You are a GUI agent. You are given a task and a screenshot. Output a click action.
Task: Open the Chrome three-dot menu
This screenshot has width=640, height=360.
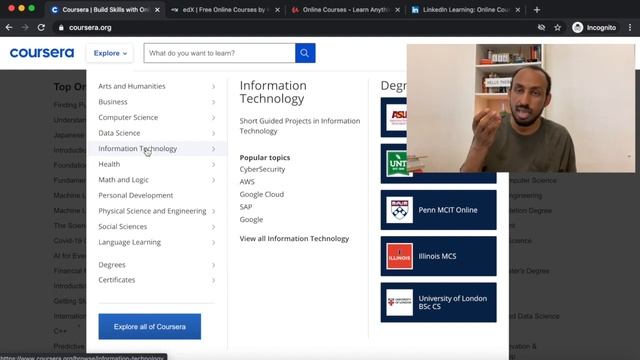(630, 27)
